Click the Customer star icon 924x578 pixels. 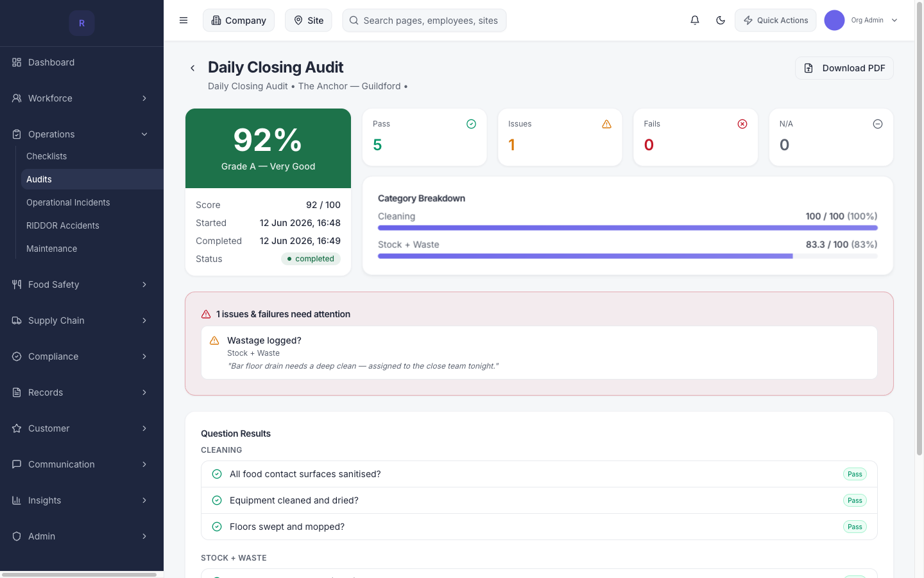click(x=17, y=428)
